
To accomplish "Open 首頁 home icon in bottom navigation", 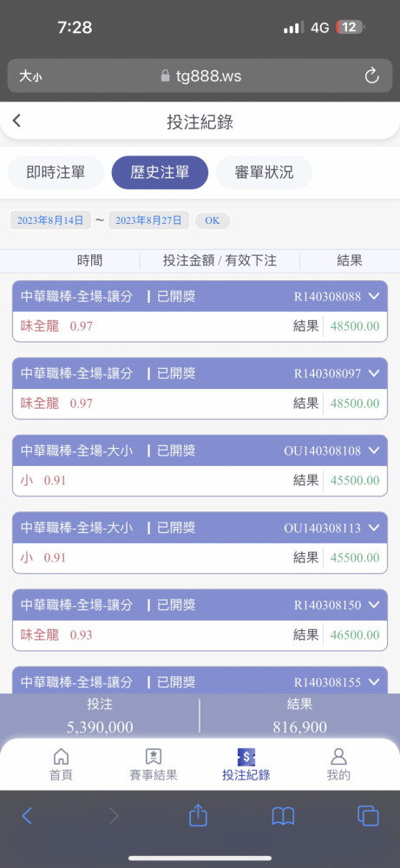I will [61, 757].
